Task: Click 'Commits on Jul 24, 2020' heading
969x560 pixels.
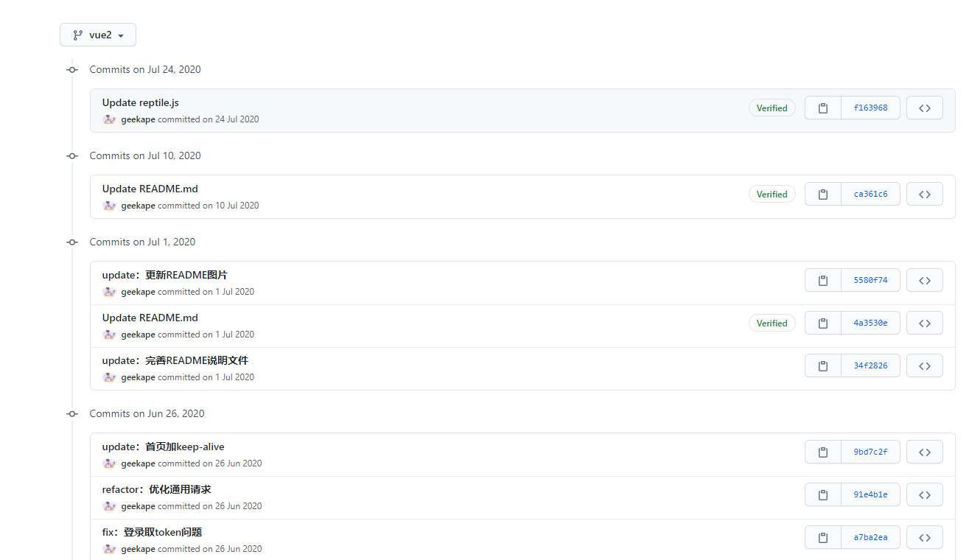Action: tap(145, 69)
